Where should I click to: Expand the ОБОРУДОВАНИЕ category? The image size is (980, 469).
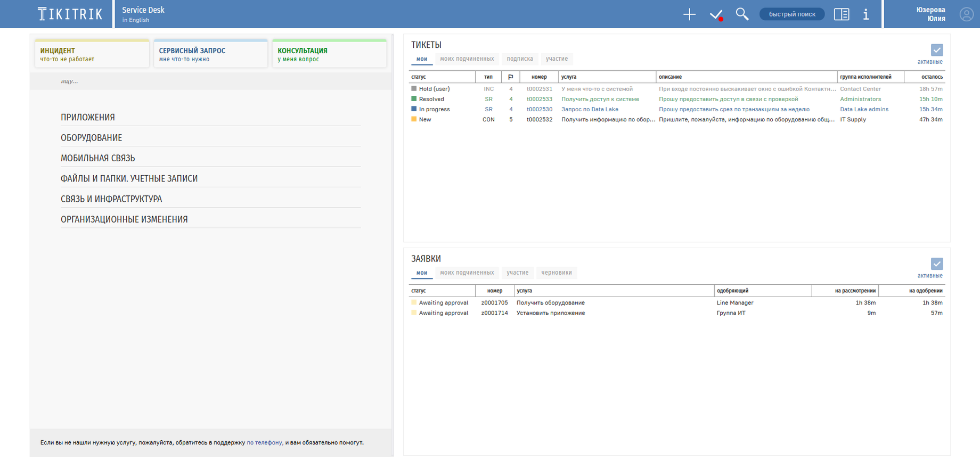92,138
